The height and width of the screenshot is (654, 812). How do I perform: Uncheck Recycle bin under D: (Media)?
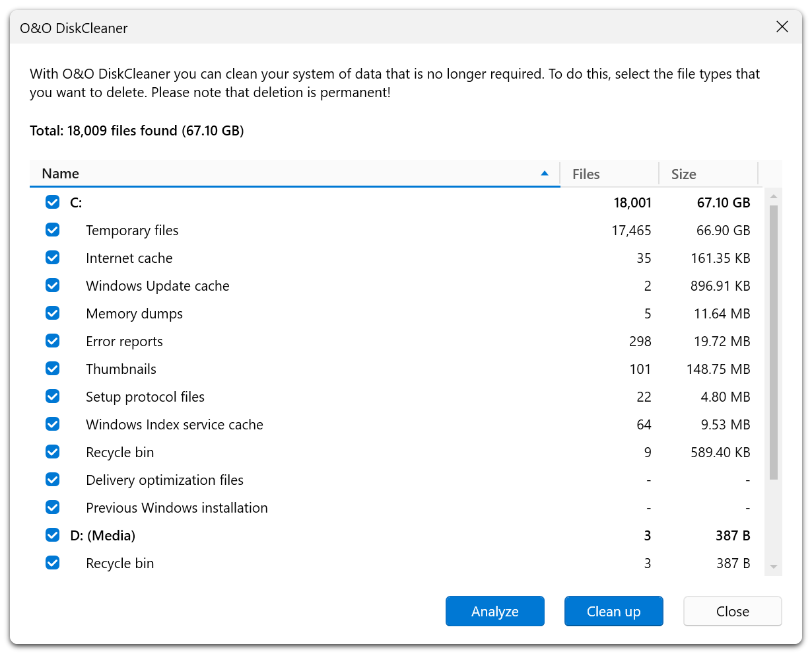pyautogui.click(x=52, y=563)
